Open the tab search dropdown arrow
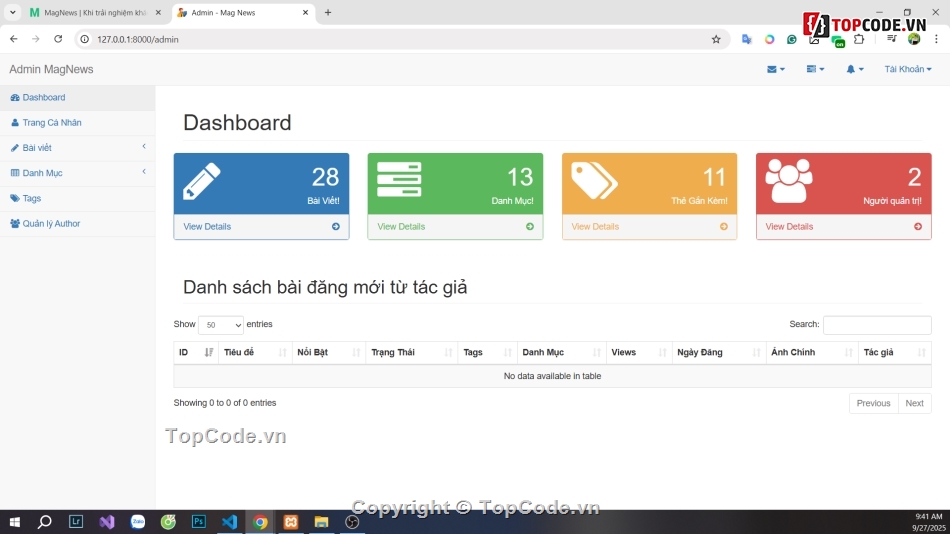 pos(12,13)
